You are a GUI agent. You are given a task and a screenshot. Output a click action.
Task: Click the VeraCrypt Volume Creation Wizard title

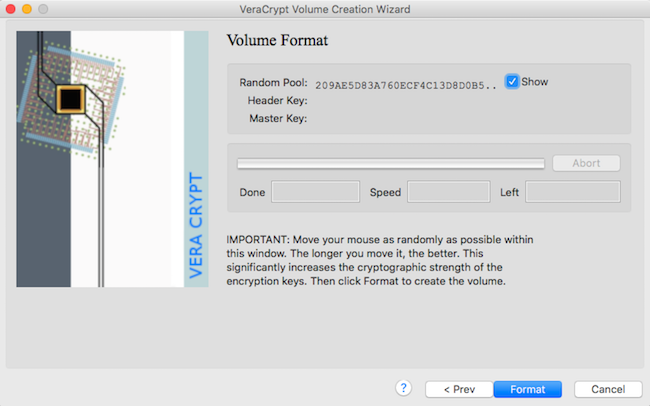[325, 9]
